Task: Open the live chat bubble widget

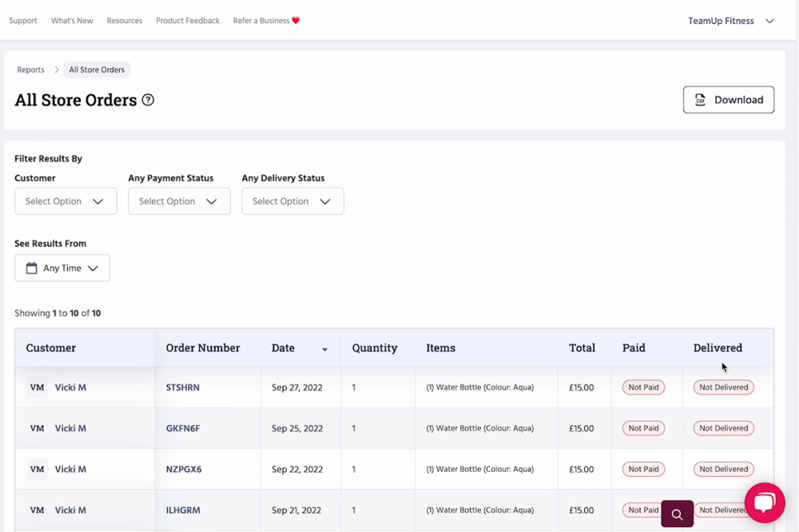Action: click(x=765, y=502)
